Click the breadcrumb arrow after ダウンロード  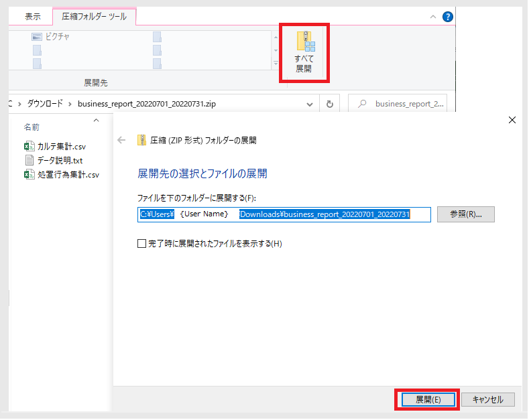click(70, 104)
